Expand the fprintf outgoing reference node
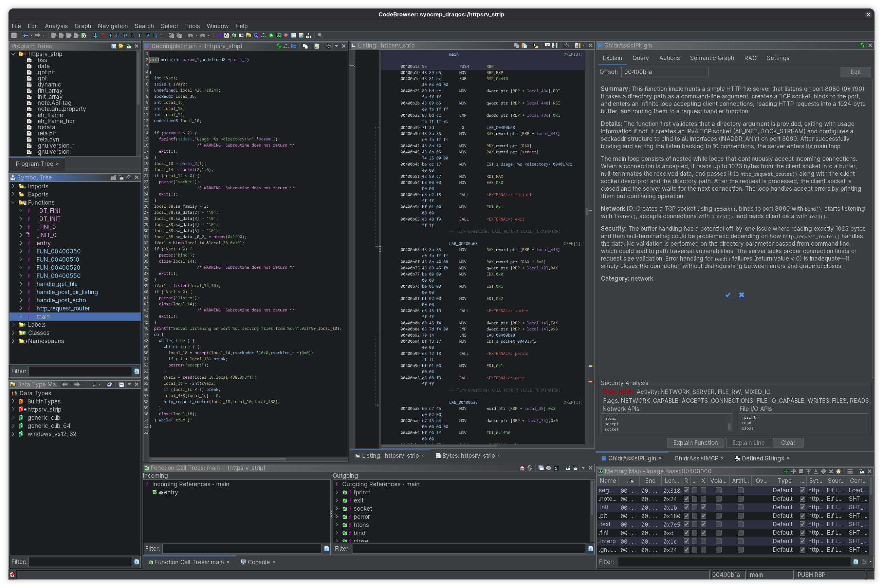Screen dimensions: 883x588 click(x=337, y=492)
